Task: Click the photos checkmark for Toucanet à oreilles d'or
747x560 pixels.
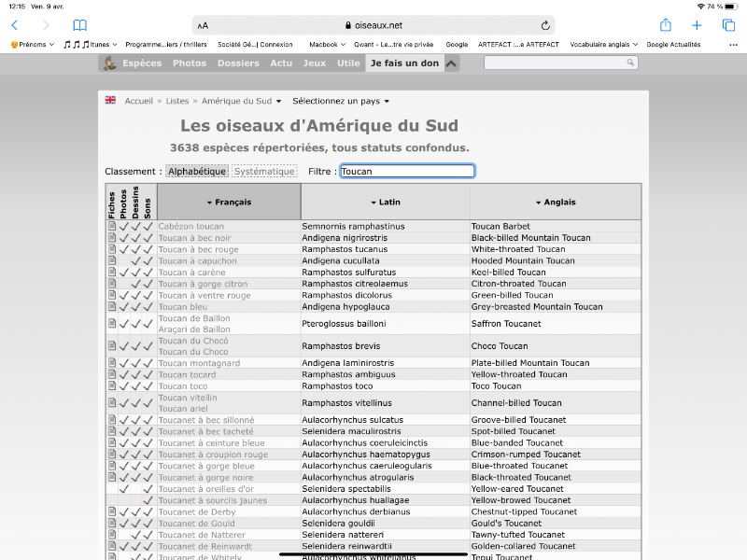Action: click(x=124, y=488)
